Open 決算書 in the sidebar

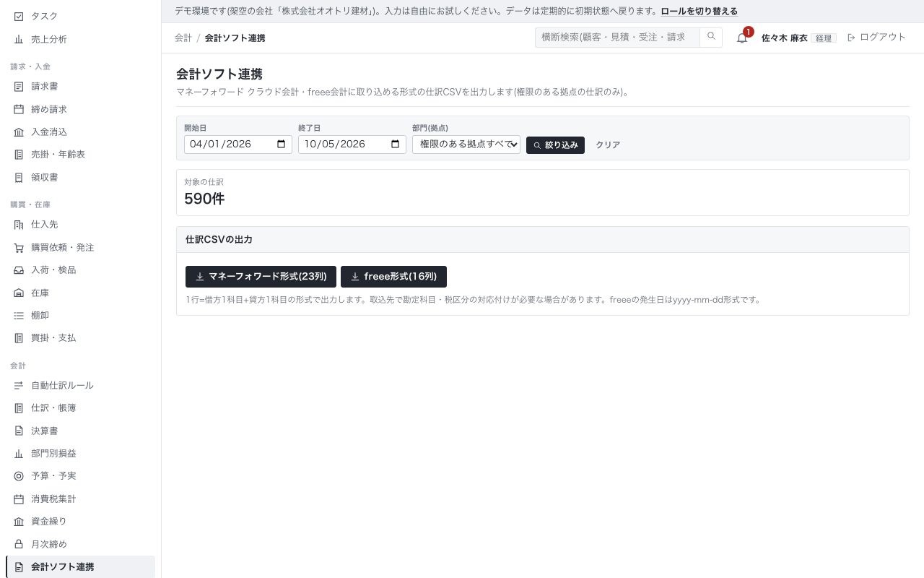[80, 431]
